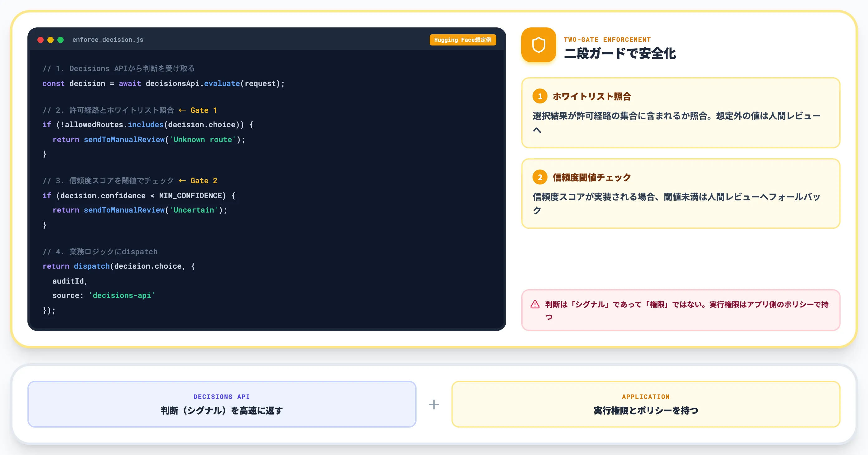Click the 'Uncertain' string in code
The height and width of the screenshot is (455, 868).
pyautogui.click(x=194, y=210)
